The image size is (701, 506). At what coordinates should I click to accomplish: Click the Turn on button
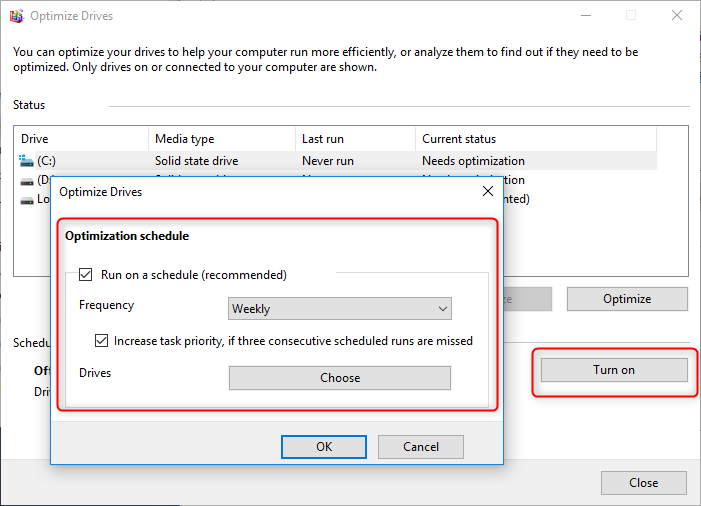614,370
